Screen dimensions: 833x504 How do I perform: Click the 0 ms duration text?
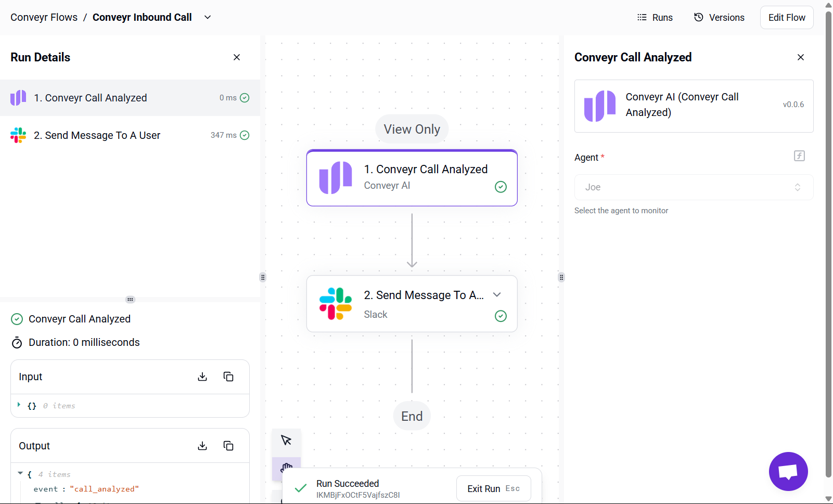pyautogui.click(x=228, y=98)
